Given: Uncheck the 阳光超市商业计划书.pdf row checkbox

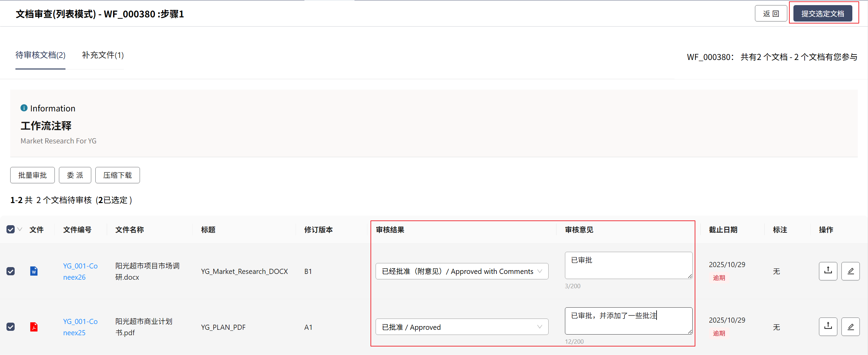Looking at the screenshot, I should point(11,327).
